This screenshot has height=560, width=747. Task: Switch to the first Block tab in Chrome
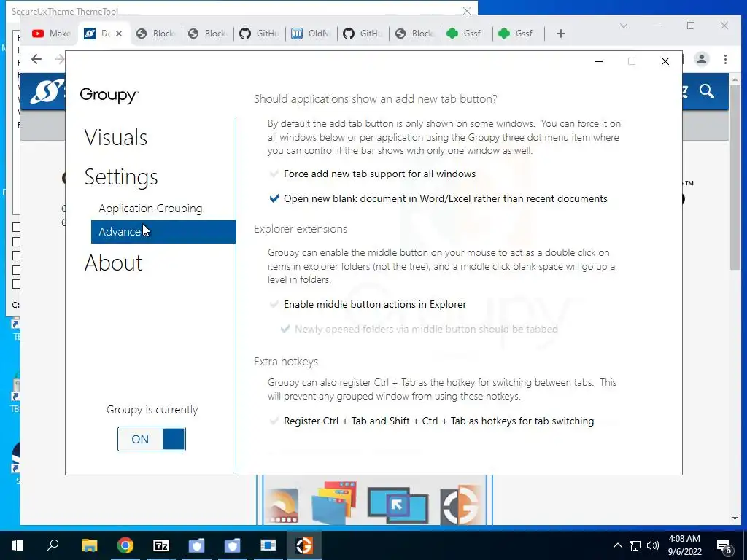pos(156,34)
